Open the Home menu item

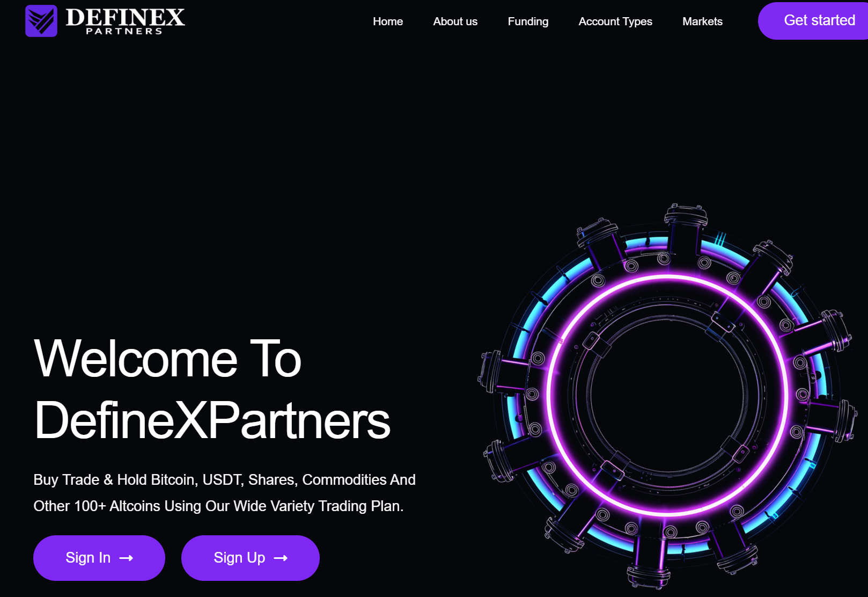click(x=388, y=21)
